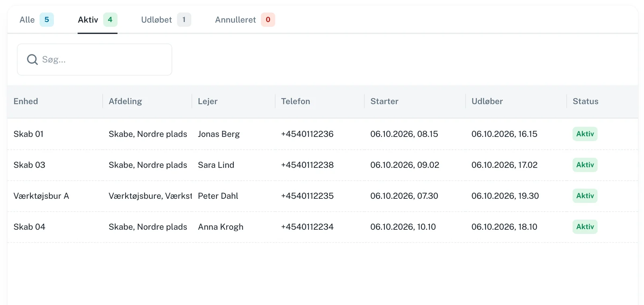Sort by the Afdeling column header
This screenshot has height=305, width=644.
tap(125, 101)
